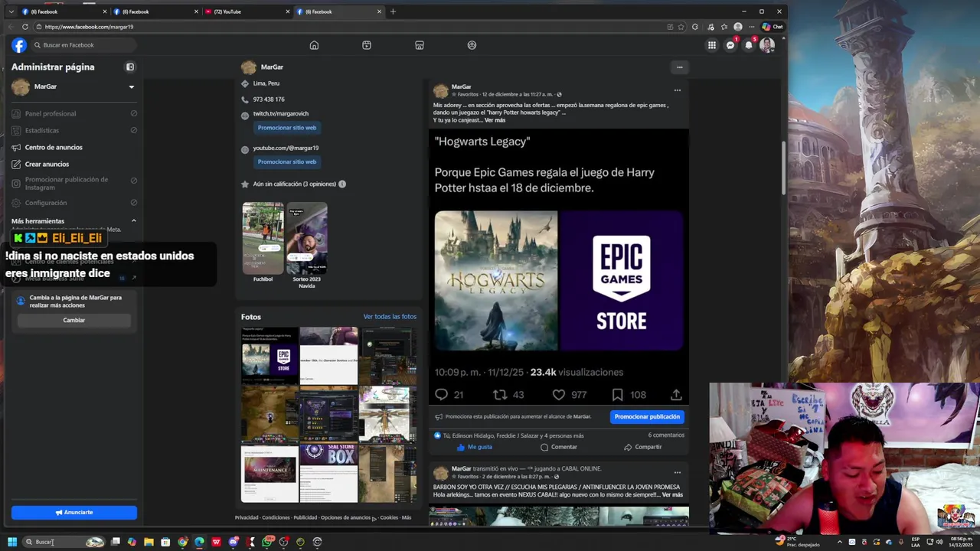Click Promocionar sitio web under YouTube link

pos(287,162)
